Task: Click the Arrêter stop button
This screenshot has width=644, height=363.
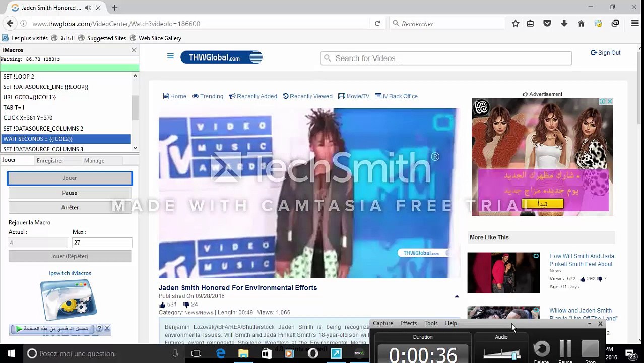Action: tap(70, 207)
